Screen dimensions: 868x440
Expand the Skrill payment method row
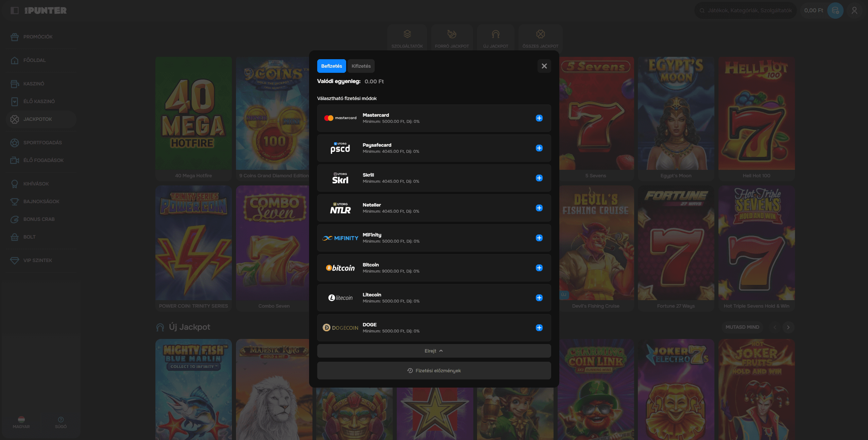(433, 178)
